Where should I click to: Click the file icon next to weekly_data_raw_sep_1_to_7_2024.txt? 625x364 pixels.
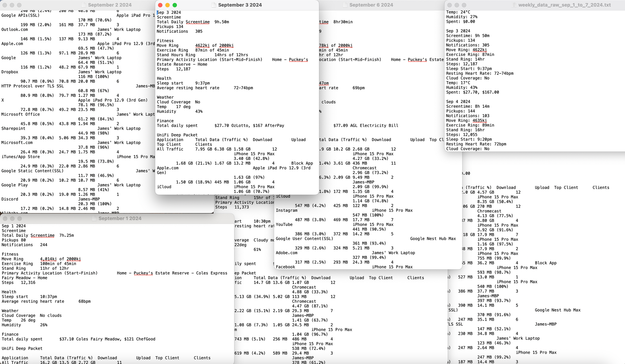click(x=514, y=5)
